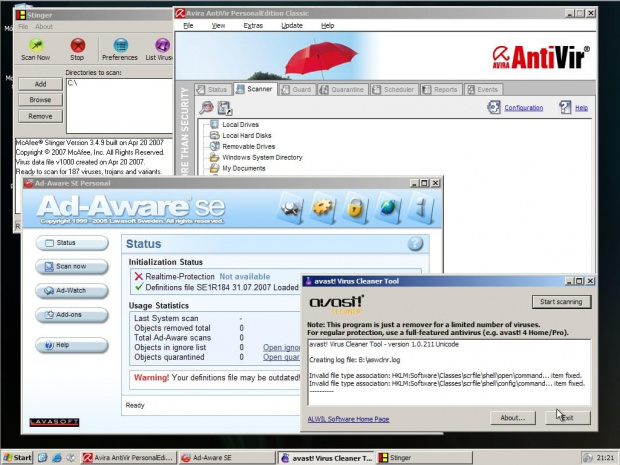Open View menu in Avira AntiVir
This screenshot has height=465, width=620.
(218, 25)
